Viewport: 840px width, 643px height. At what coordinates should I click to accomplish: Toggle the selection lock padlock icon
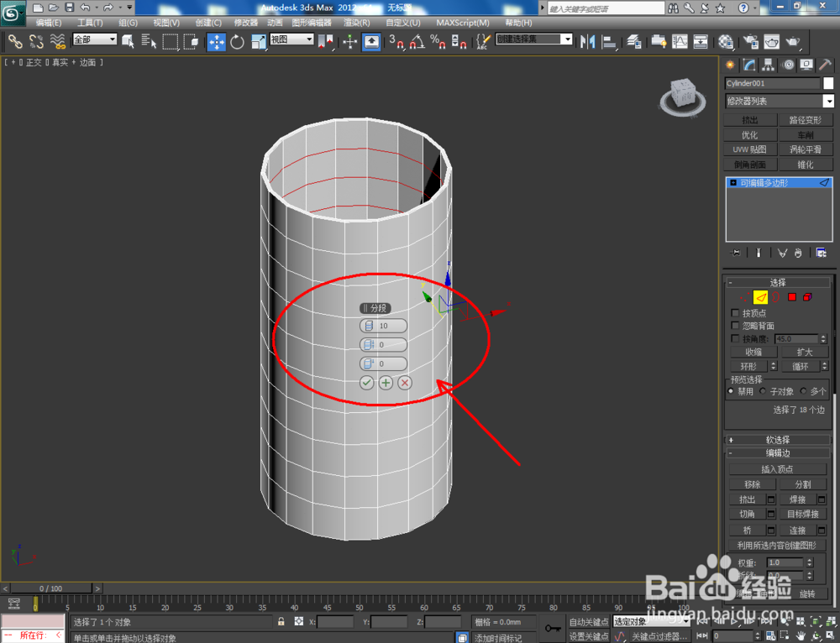(281, 621)
